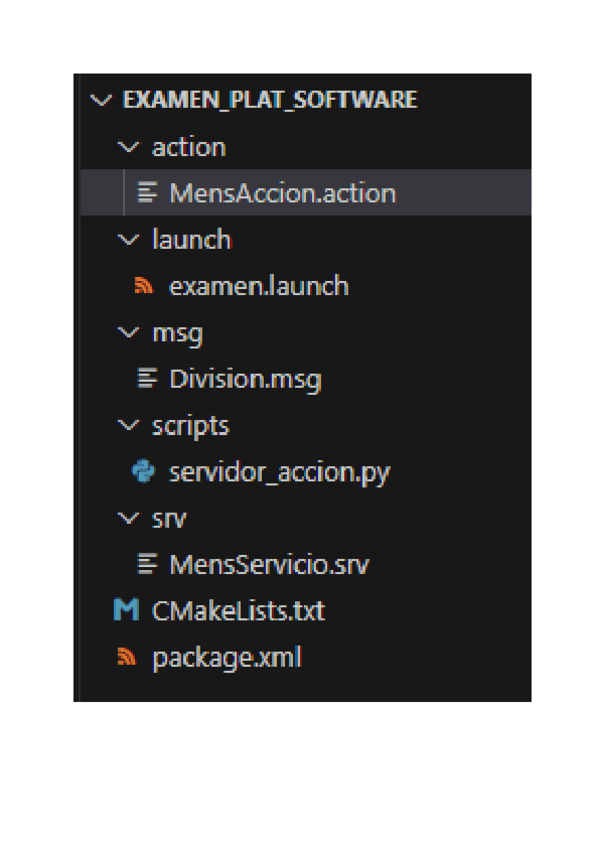
Task: Click the package.xml orange icon
Action: pos(126,658)
